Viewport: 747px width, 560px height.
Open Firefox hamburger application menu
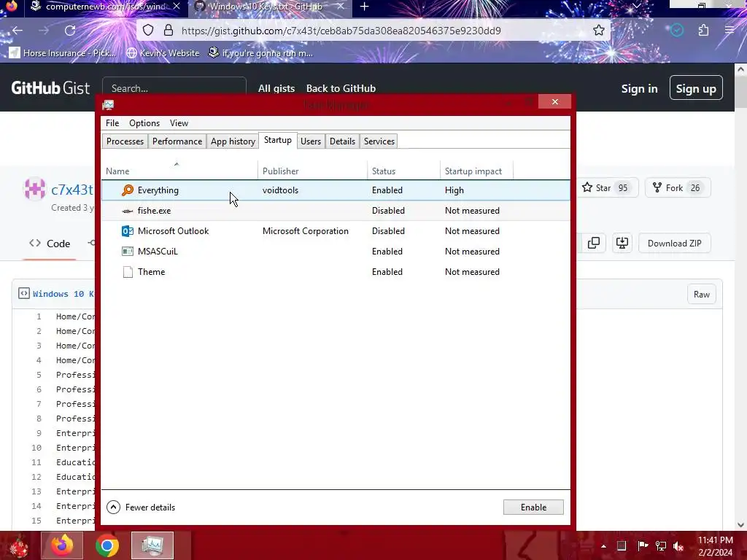[x=729, y=31]
